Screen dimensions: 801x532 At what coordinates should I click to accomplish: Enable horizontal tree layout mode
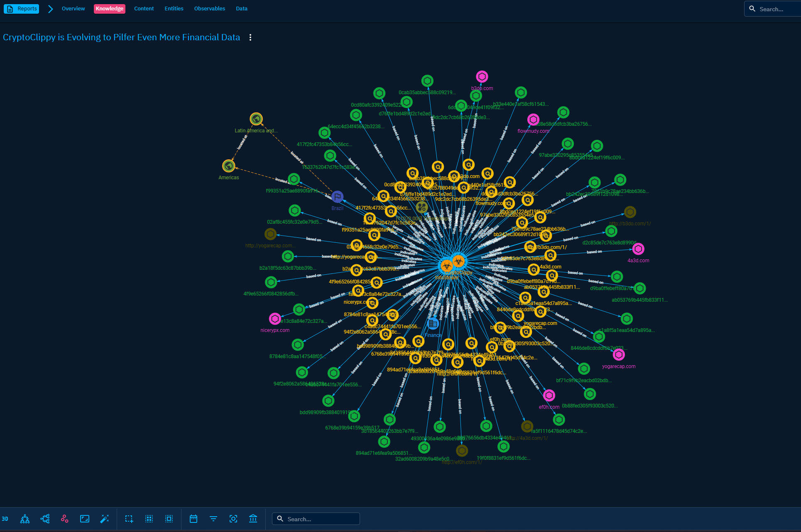pos(45,519)
